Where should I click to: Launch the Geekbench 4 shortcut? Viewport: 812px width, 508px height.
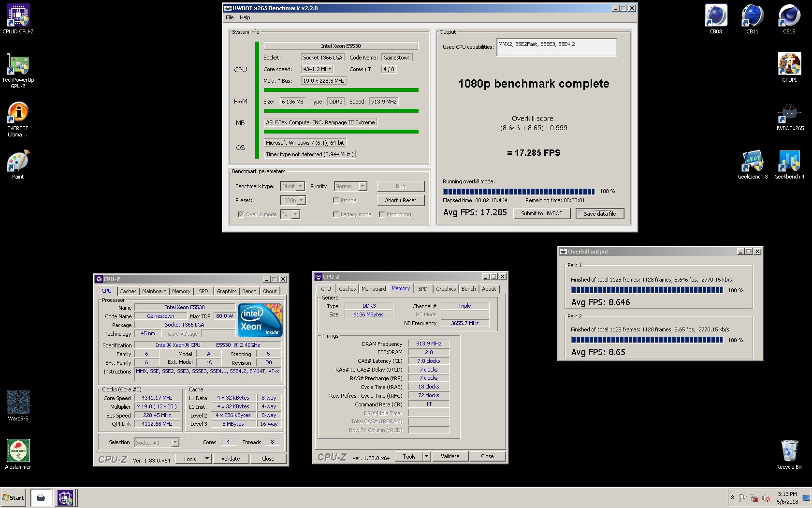tap(789, 164)
